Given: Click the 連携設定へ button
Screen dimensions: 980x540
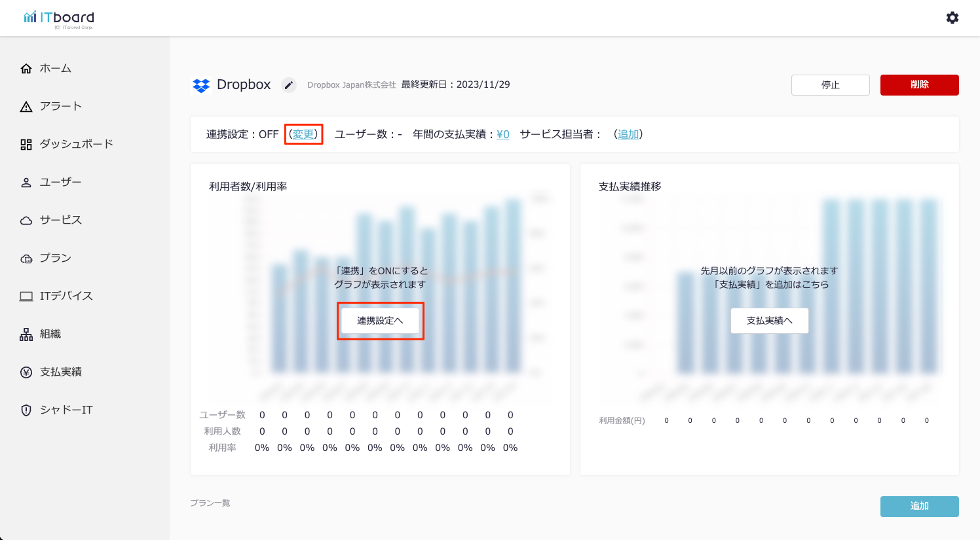Looking at the screenshot, I should [x=380, y=321].
